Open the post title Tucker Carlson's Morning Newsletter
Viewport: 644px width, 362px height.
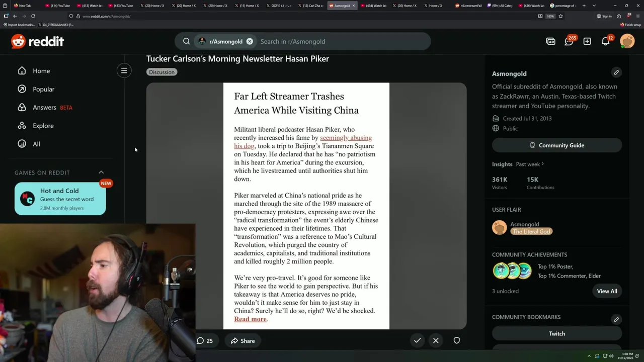pyautogui.click(x=237, y=59)
